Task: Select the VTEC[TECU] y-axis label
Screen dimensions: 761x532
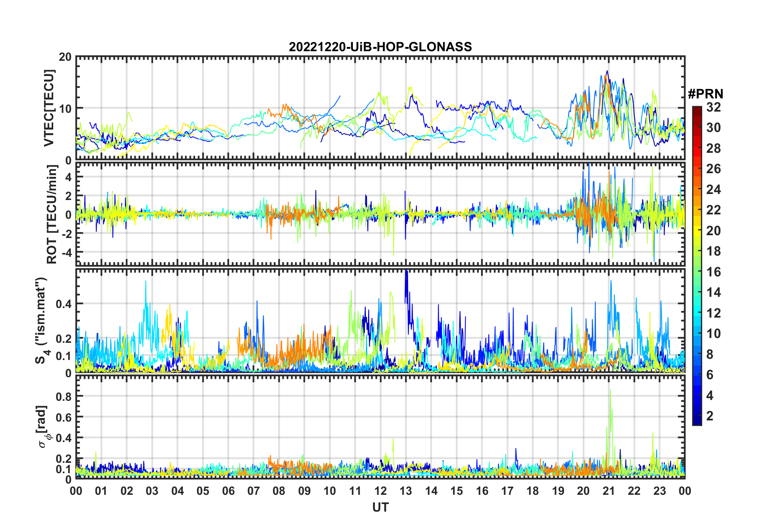Action: tap(49, 108)
